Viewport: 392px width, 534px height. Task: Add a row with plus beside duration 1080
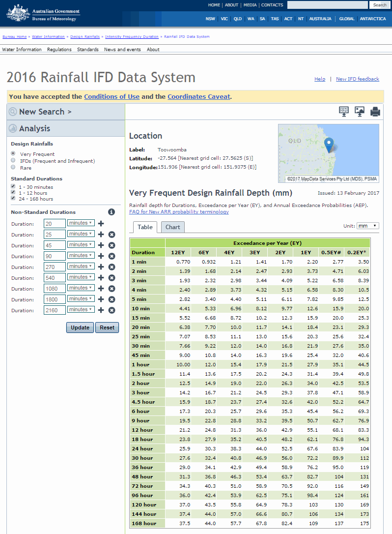tap(101, 289)
